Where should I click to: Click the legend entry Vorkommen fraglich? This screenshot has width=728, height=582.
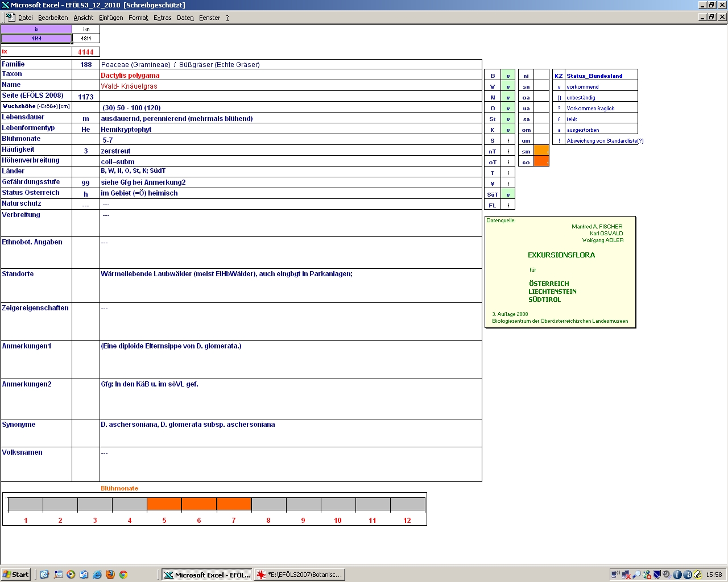click(x=590, y=108)
